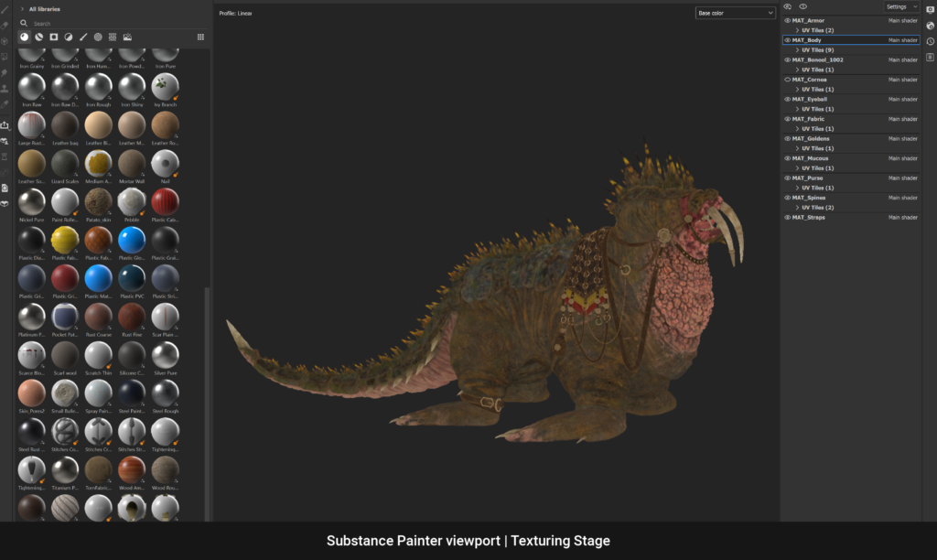Select the Materials filter in the shelf
Screen dimensions: 937x560
coord(24,37)
